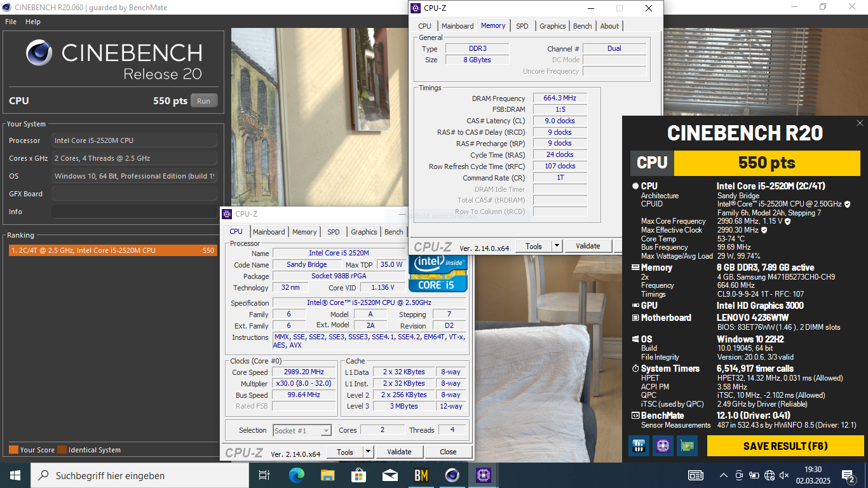The image size is (868, 488).
Task: Click the Cinebench Info input field
Action: point(134,212)
